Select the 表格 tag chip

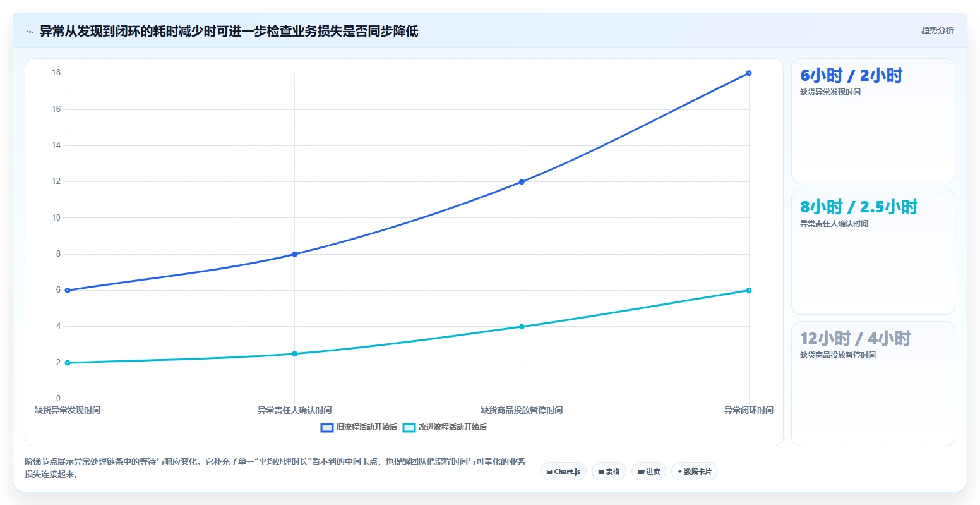[x=609, y=472]
